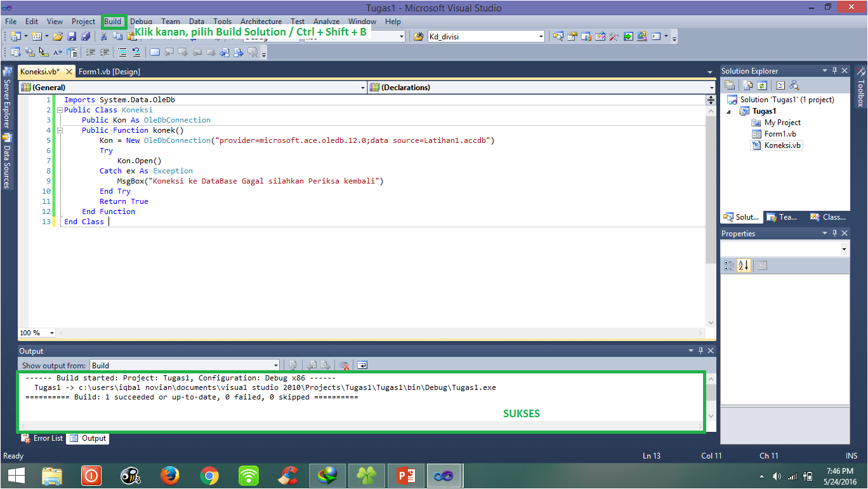Screen dimensions: 868x489
Task: Clear All Output with the clear icon
Action: pyautogui.click(x=345, y=365)
